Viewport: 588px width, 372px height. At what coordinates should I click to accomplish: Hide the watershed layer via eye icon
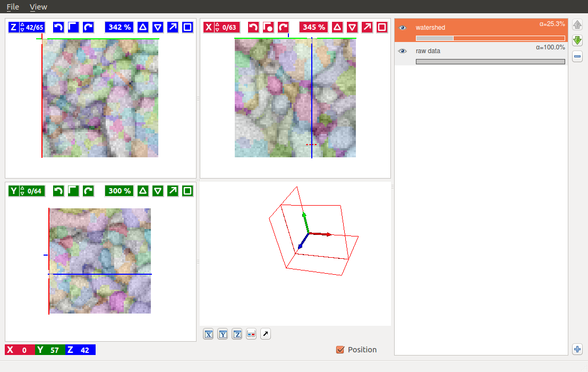[x=403, y=28]
